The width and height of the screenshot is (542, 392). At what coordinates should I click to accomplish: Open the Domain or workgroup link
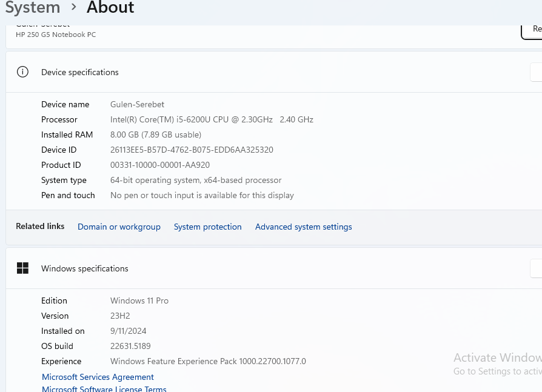(x=119, y=227)
